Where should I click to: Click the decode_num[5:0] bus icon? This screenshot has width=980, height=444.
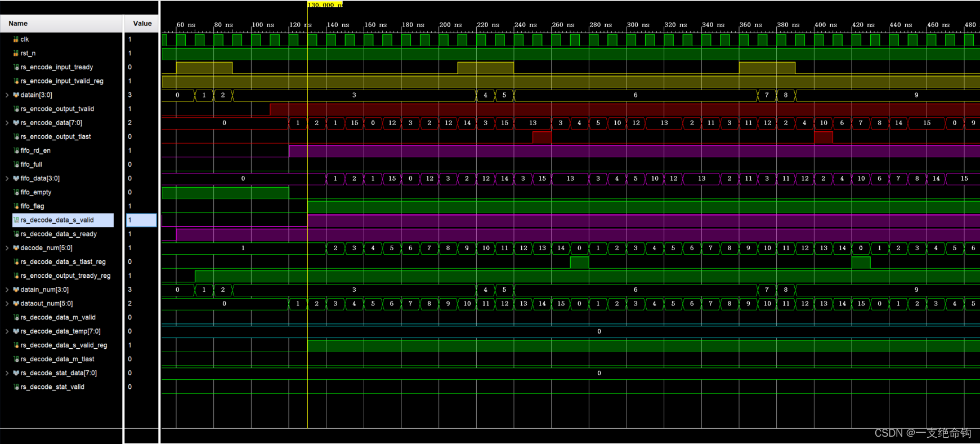(x=16, y=248)
